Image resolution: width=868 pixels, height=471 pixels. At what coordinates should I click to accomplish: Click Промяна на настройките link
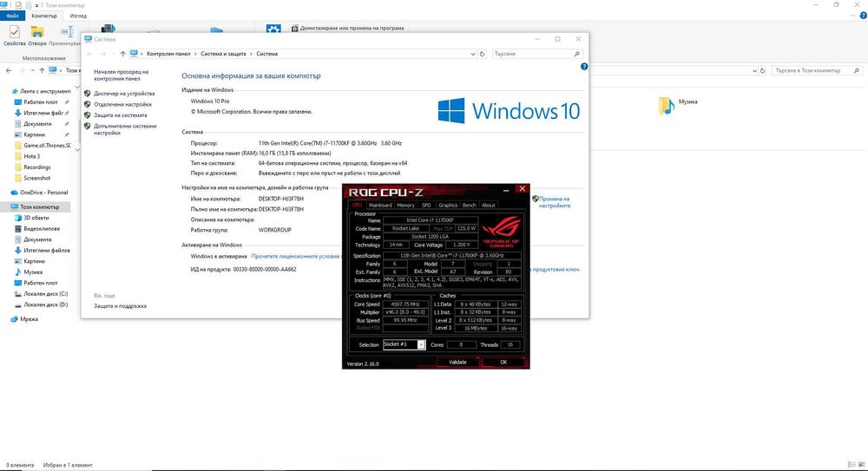[554, 202]
